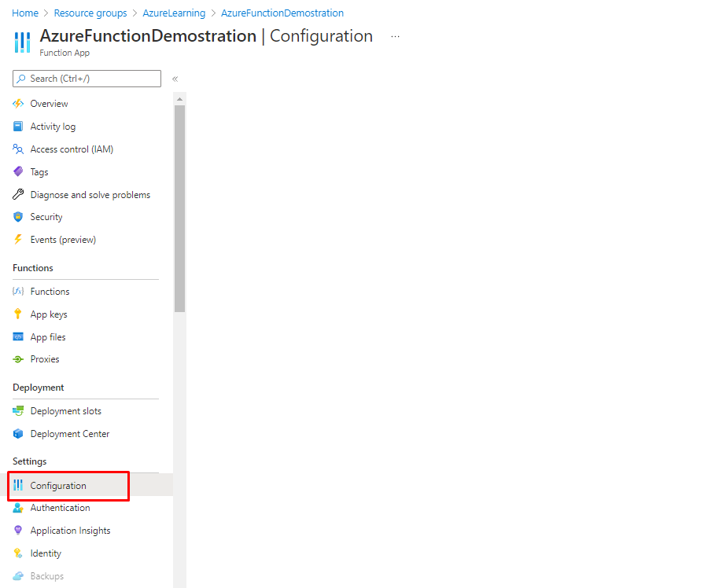Click the Deployment Center cube icon
Image resolution: width=719 pixels, height=588 pixels.
click(18, 434)
